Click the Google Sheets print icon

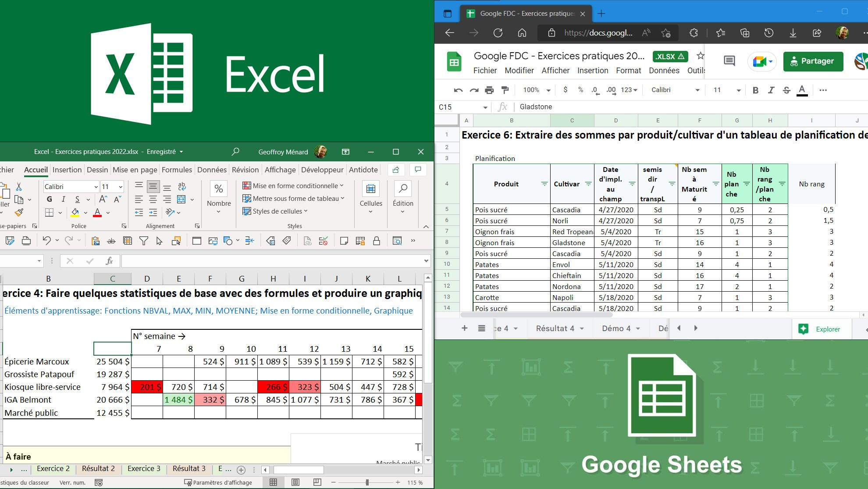coord(489,90)
